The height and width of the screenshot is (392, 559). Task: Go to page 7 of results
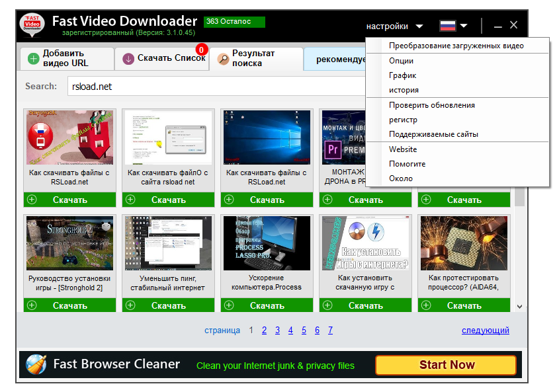click(x=331, y=331)
